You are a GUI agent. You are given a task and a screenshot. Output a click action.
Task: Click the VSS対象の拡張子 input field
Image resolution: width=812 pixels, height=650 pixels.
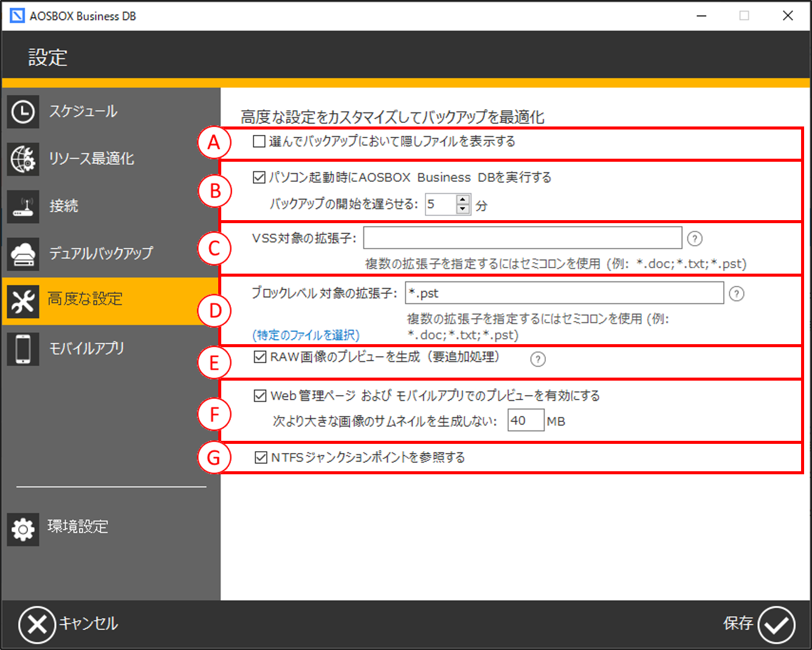pyautogui.click(x=523, y=238)
